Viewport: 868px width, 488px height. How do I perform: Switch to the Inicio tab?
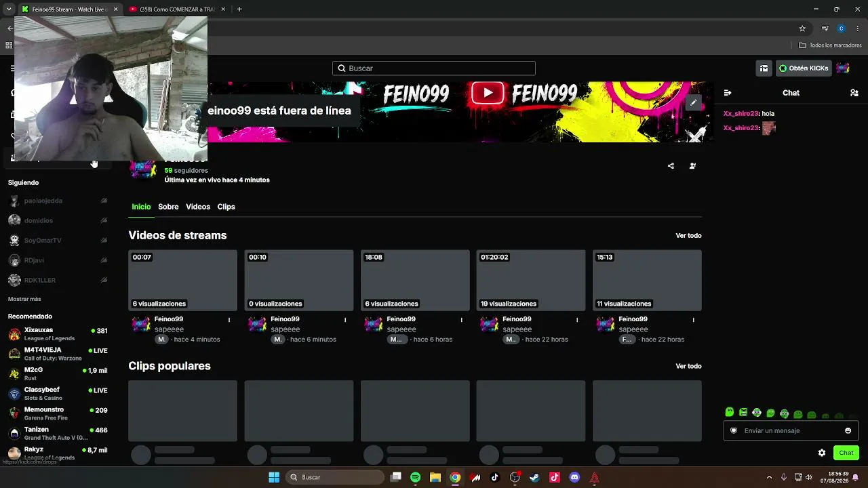141,207
